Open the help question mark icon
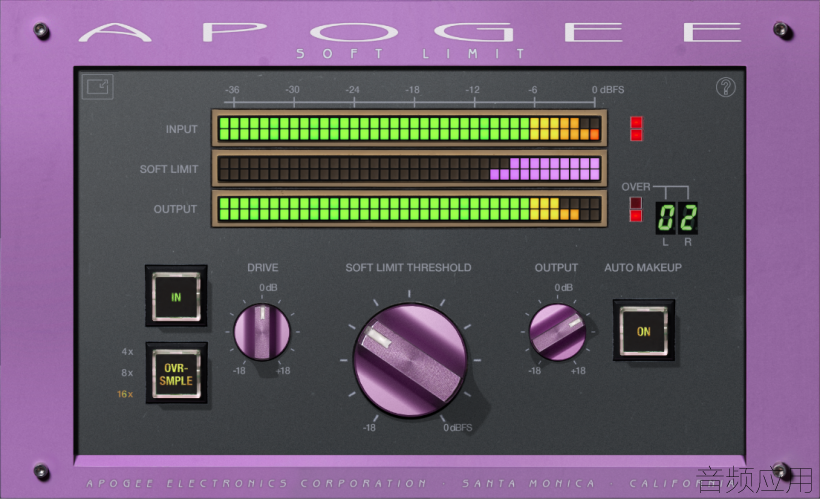Image resolution: width=820 pixels, height=499 pixels. point(725,87)
